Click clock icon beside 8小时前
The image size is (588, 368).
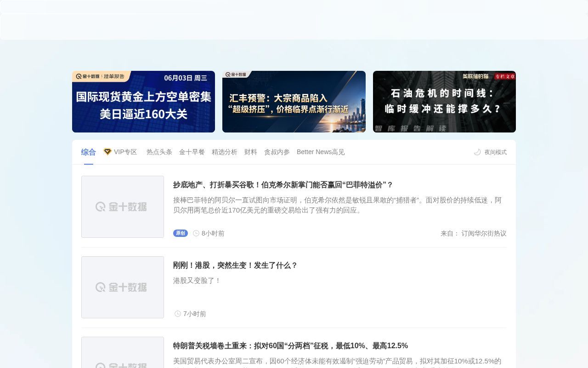[196, 233]
